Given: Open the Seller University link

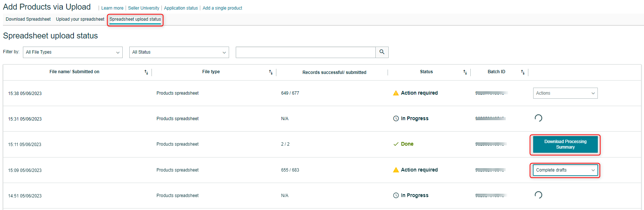Looking at the screenshot, I should (x=143, y=8).
